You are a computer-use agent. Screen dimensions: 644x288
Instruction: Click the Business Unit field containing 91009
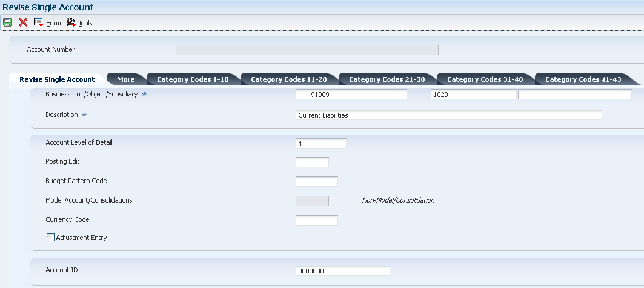pos(351,95)
